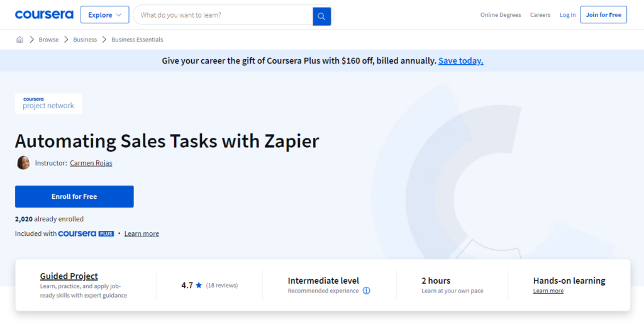Viewport: 644px width, 324px height.
Task: Open the Explore dropdown menu
Action: [x=105, y=14]
